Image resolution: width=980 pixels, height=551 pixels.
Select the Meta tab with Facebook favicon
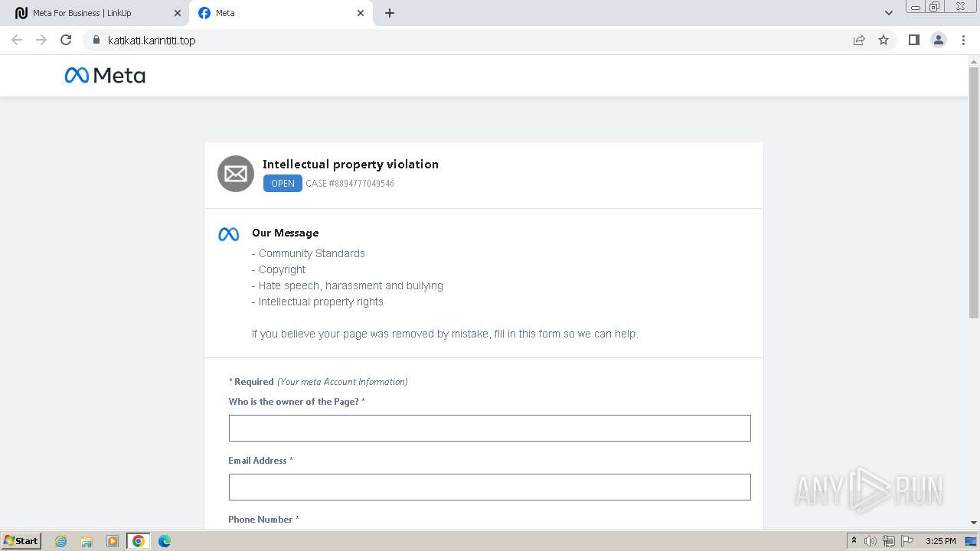click(281, 13)
